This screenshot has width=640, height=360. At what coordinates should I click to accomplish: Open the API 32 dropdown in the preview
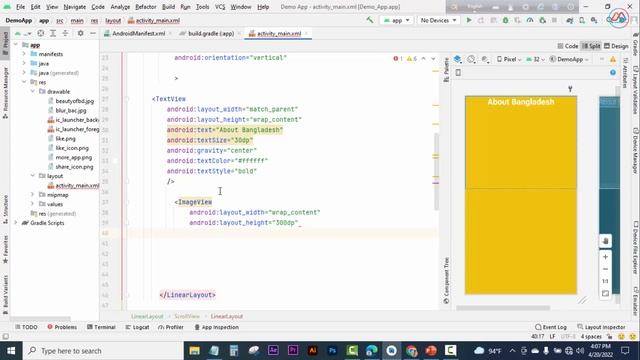[x=536, y=59]
